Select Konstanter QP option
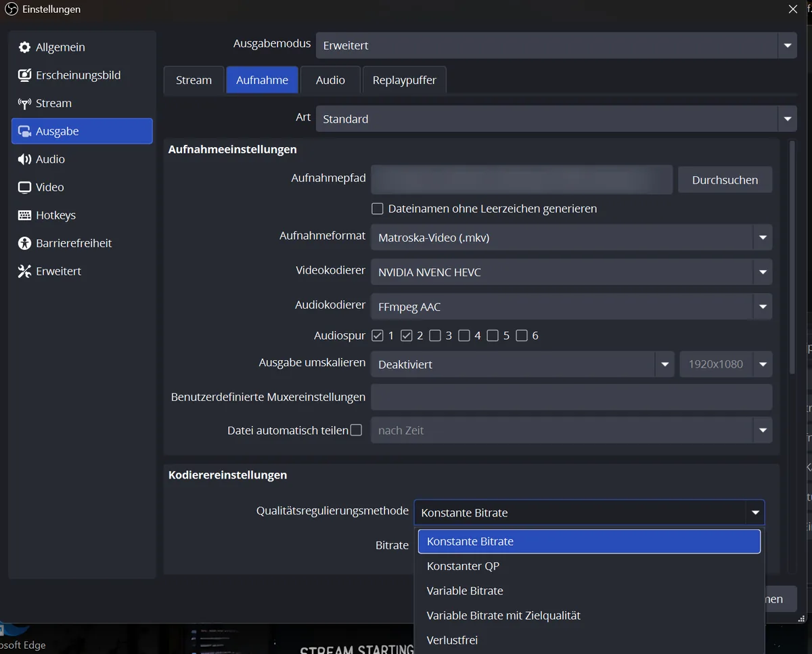The height and width of the screenshot is (654, 812). tap(589, 566)
